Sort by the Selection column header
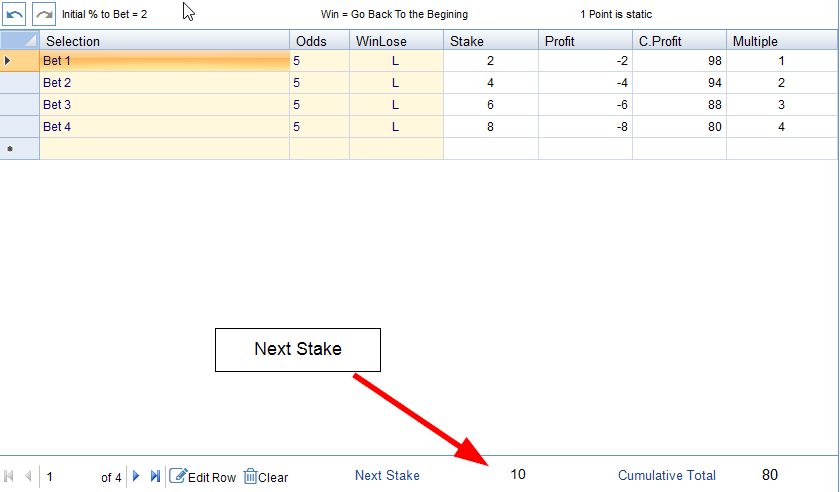 pyautogui.click(x=164, y=41)
